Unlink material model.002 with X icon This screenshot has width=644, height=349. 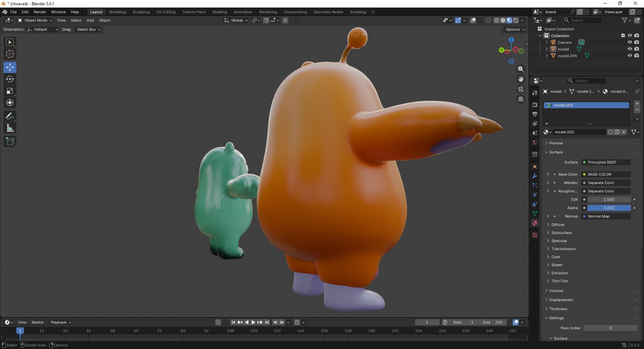pyautogui.click(x=624, y=132)
